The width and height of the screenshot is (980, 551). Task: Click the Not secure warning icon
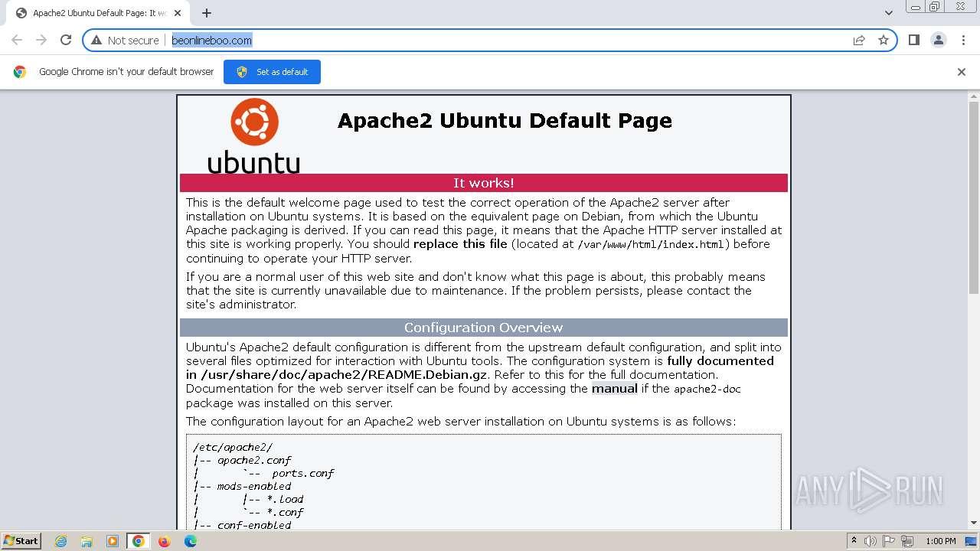pos(96,40)
